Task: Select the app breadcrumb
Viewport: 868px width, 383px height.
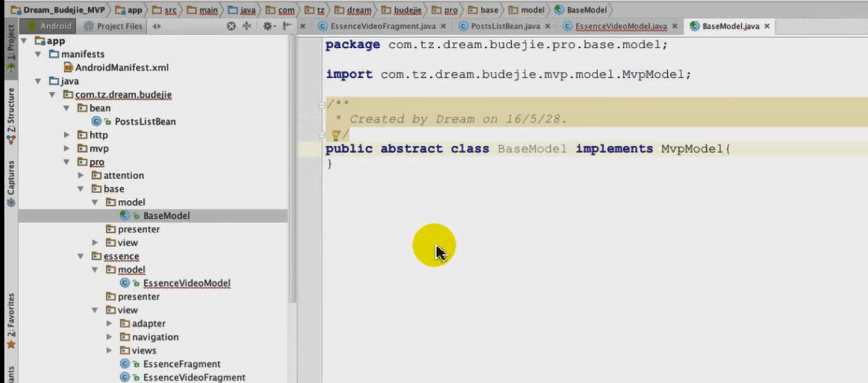Action: tap(129, 10)
